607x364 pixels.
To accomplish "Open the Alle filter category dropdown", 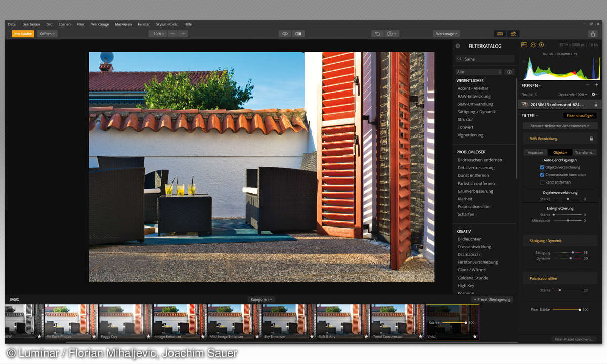I will 479,72.
